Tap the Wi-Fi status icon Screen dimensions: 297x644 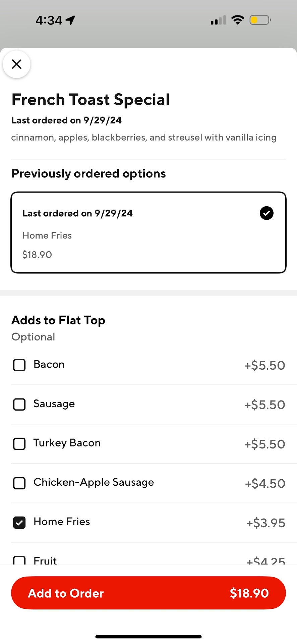click(x=238, y=20)
